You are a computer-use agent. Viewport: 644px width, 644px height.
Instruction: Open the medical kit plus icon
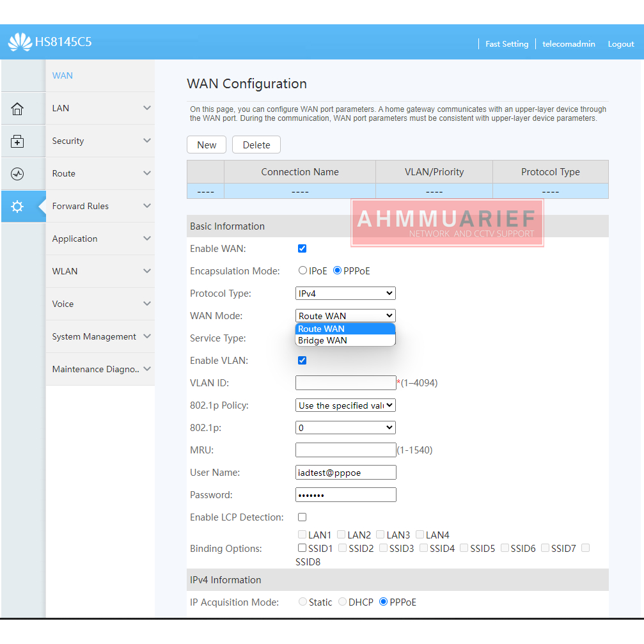click(x=17, y=141)
